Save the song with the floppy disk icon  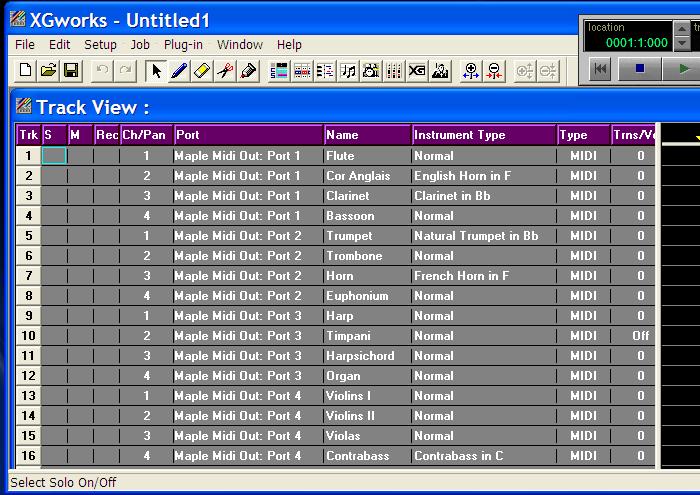tap(71, 71)
